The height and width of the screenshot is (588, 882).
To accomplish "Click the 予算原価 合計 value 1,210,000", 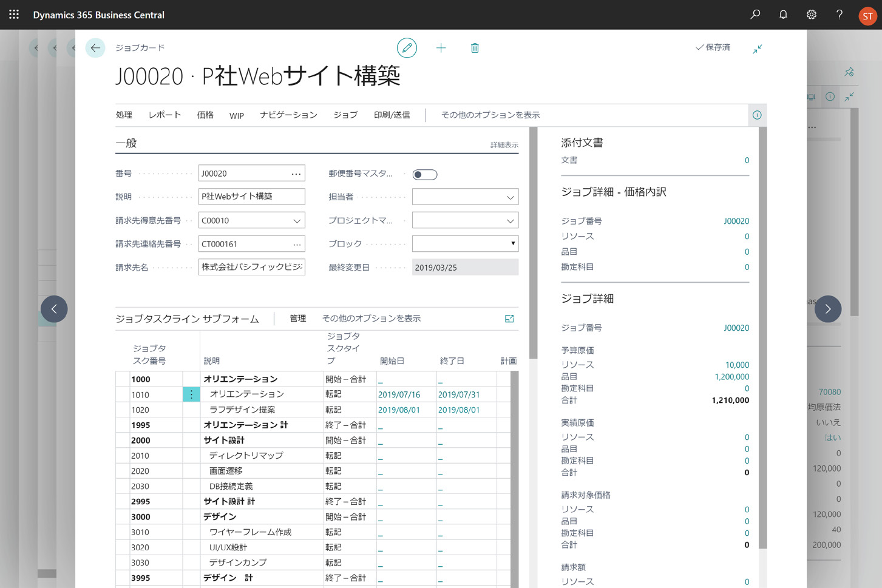I will click(x=730, y=400).
